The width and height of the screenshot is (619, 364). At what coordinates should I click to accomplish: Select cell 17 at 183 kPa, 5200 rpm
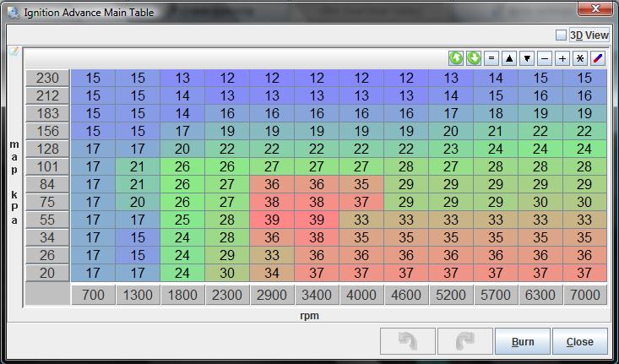pos(451,114)
